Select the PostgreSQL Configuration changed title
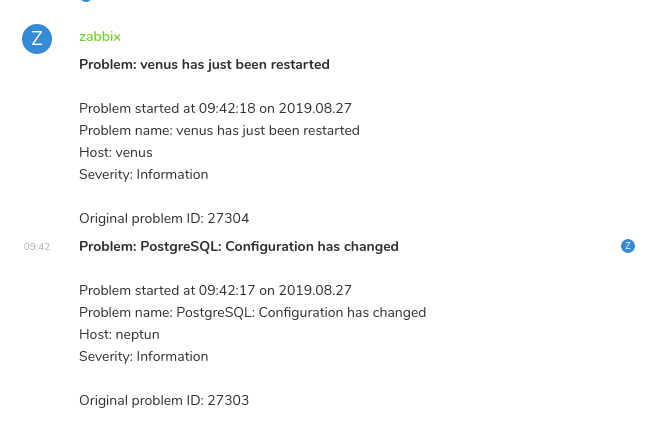Image resolution: width=656 pixels, height=424 pixels. click(238, 246)
